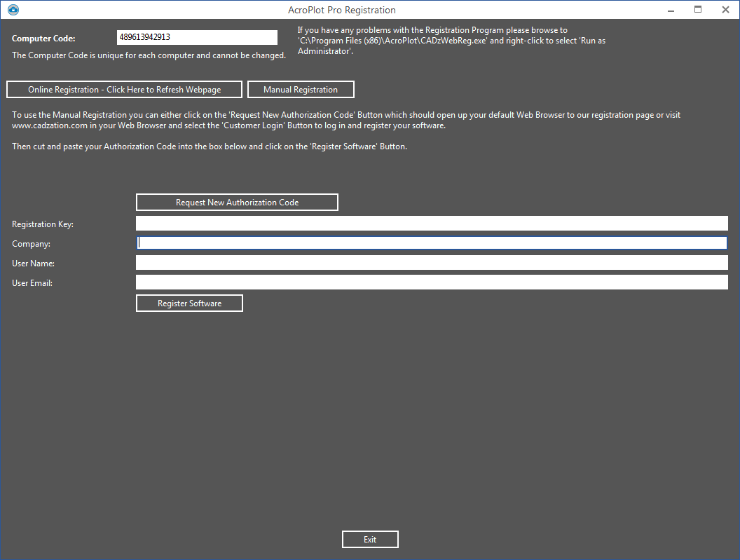Focus the User Name field

coord(432,263)
